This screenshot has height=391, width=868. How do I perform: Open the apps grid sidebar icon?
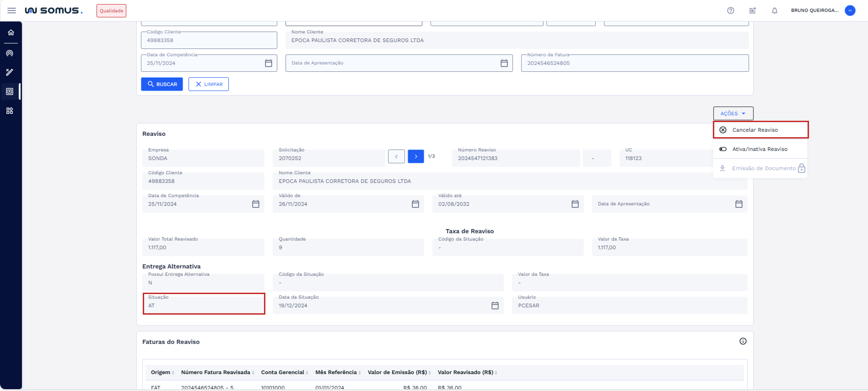[x=10, y=111]
